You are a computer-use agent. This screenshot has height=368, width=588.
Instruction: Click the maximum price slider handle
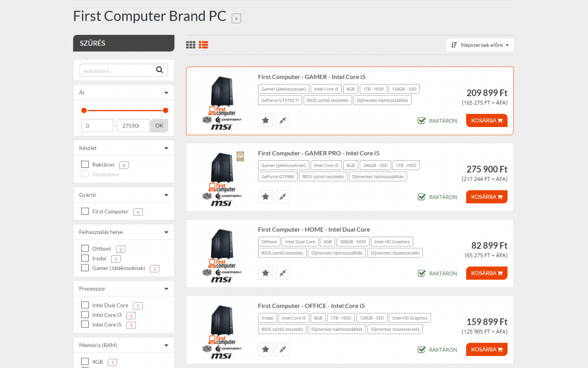tap(166, 110)
